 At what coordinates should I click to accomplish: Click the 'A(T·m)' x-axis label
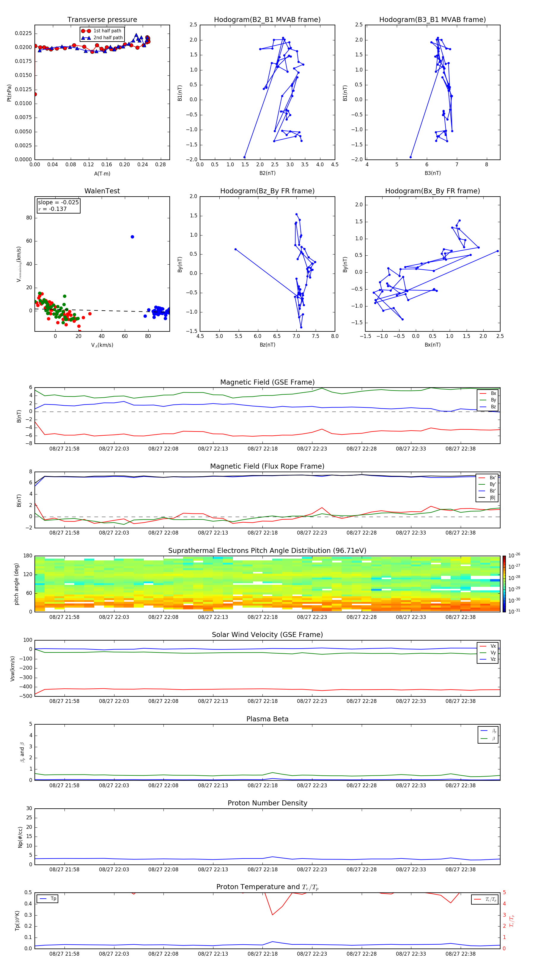pyautogui.click(x=102, y=173)
